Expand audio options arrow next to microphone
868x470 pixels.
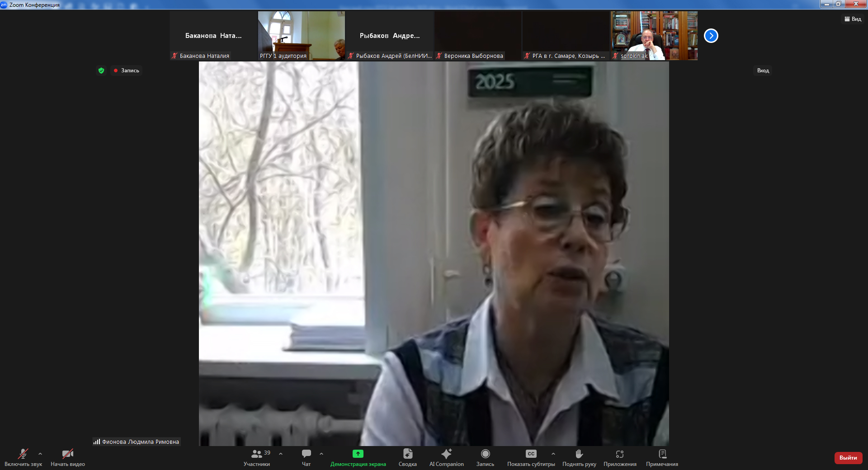(x=40, y=454)
